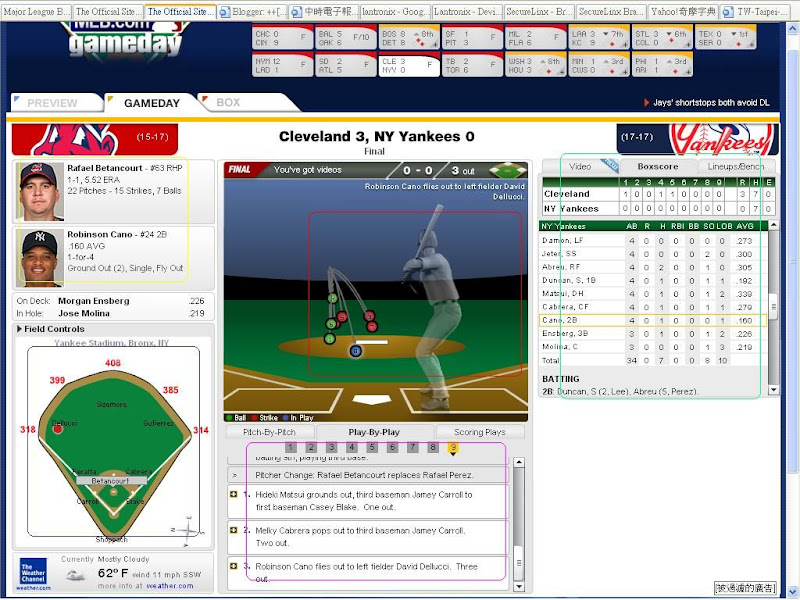The width and height of the screenshot is (800, 600).
Task: Click the baseball diamond bases icon
Action: tap(508, 170)
